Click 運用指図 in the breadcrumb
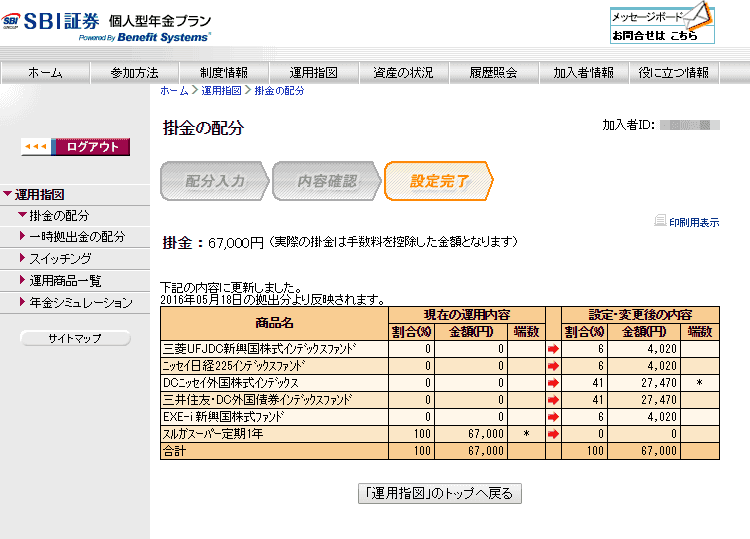Screen dimensions: 750x539 pyautogui.click(x=221, y=90)
